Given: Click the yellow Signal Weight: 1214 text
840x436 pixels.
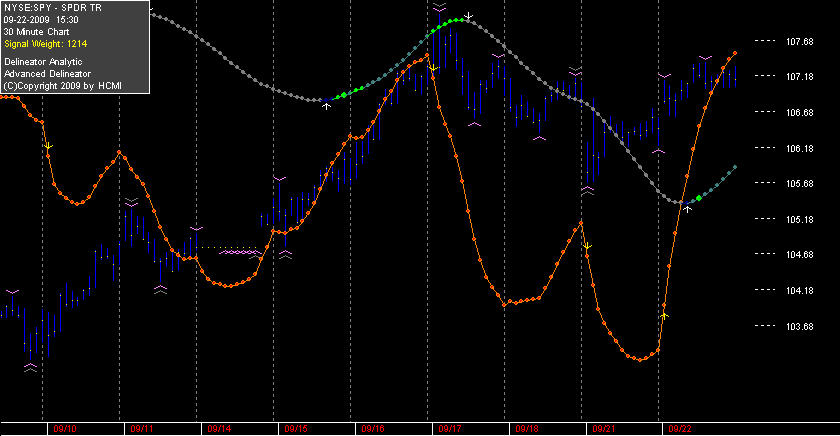Looking at the screenshot, I should tap(46, 44).
